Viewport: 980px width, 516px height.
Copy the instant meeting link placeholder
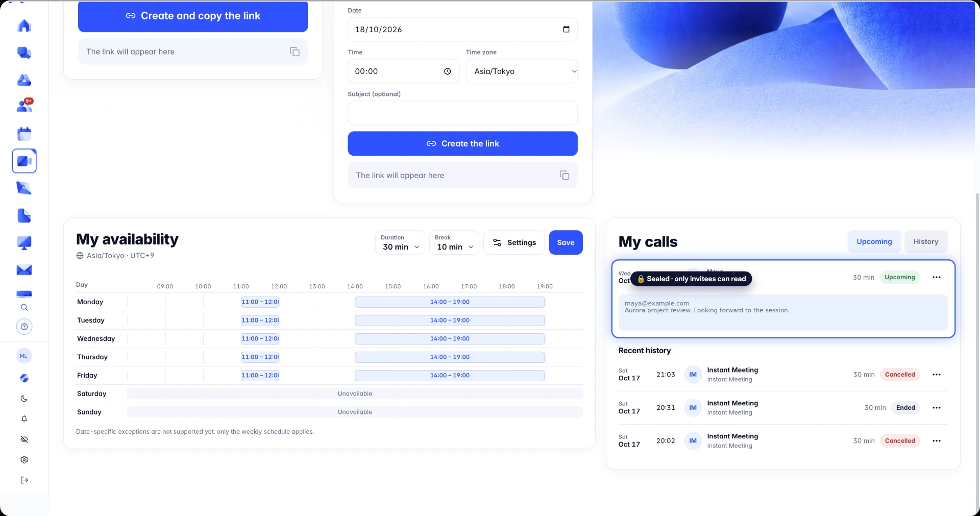[295, 52]
